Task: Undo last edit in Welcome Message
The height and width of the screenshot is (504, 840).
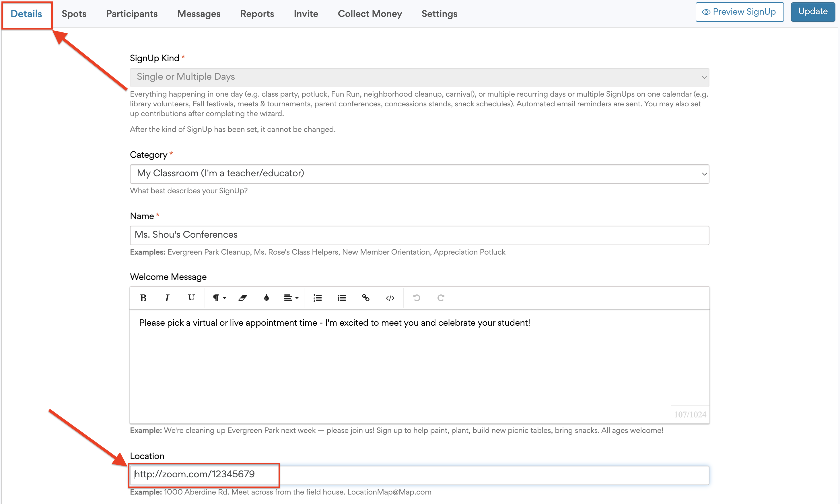Action: click(417, 298)
